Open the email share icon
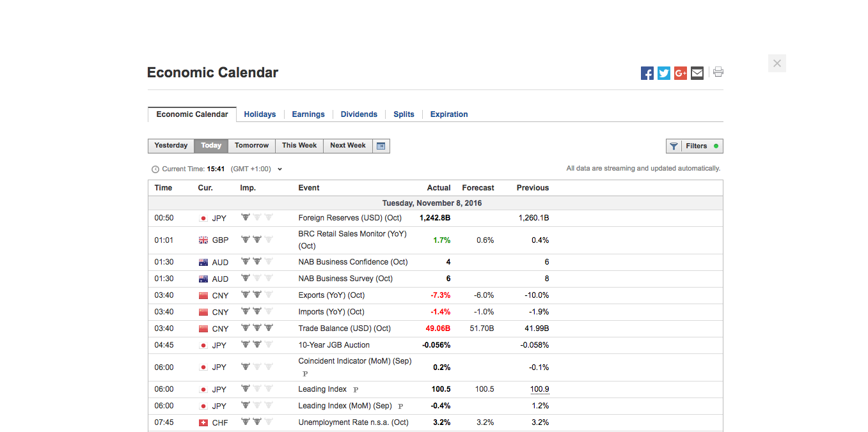The width and height of the screenshot is (868, 432). (x=697, y=73)
